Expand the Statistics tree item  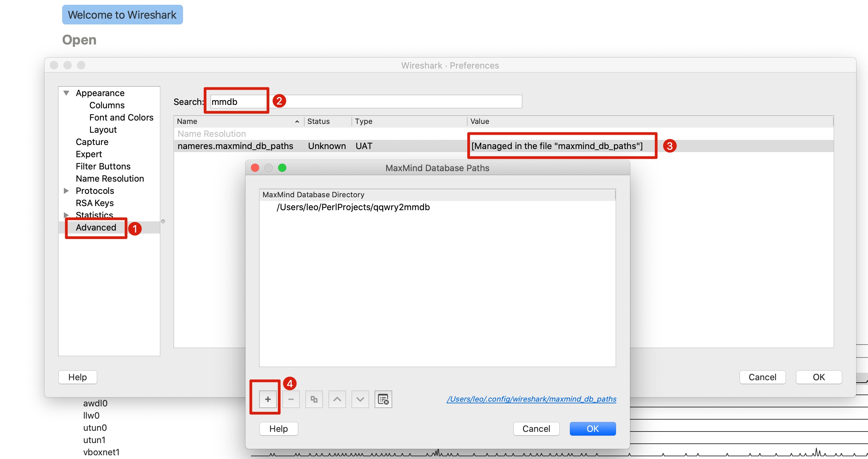click(x=68, y=215)
